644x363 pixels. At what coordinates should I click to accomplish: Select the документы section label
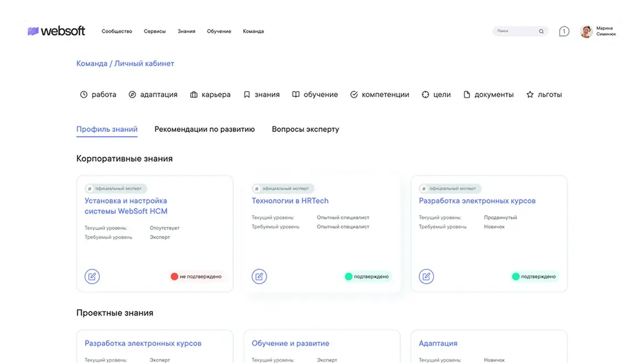point(494,95)
